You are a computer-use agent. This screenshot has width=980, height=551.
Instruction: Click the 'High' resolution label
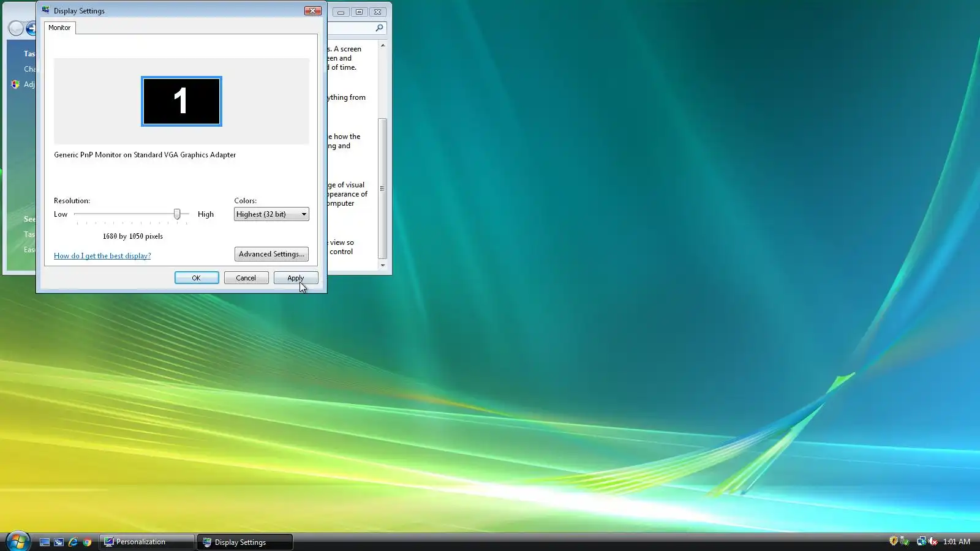point(206,214)
